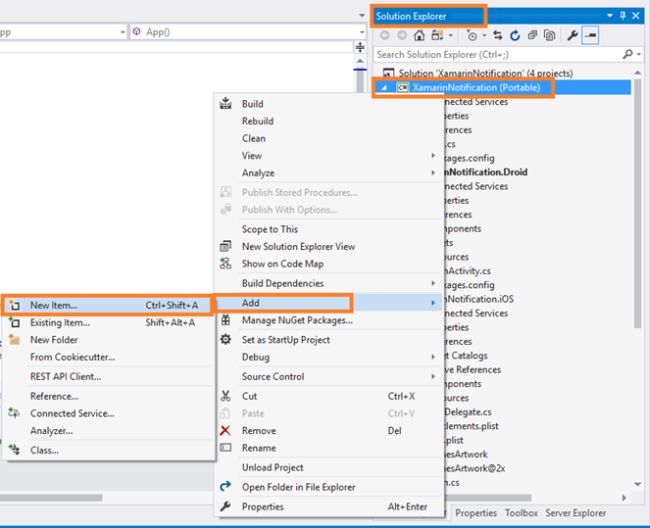Choose Rename from context menu
The height and width of the screenshot is (528, 650).
329,448
